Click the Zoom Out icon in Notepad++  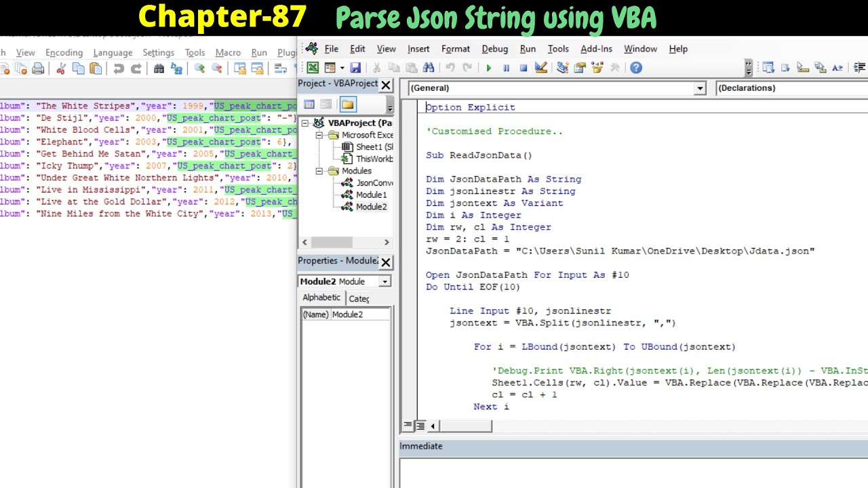pyautogui.click(x=217, y=68)
